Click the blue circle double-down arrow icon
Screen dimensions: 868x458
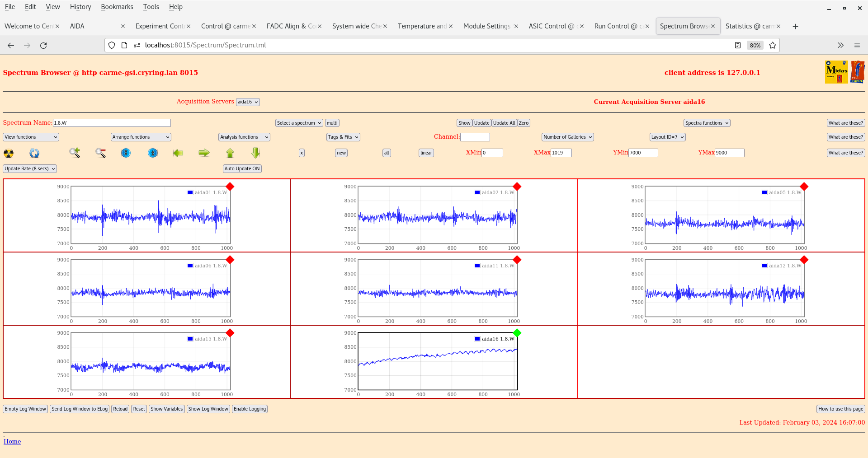pyautogui.click(x=126, y=153)
